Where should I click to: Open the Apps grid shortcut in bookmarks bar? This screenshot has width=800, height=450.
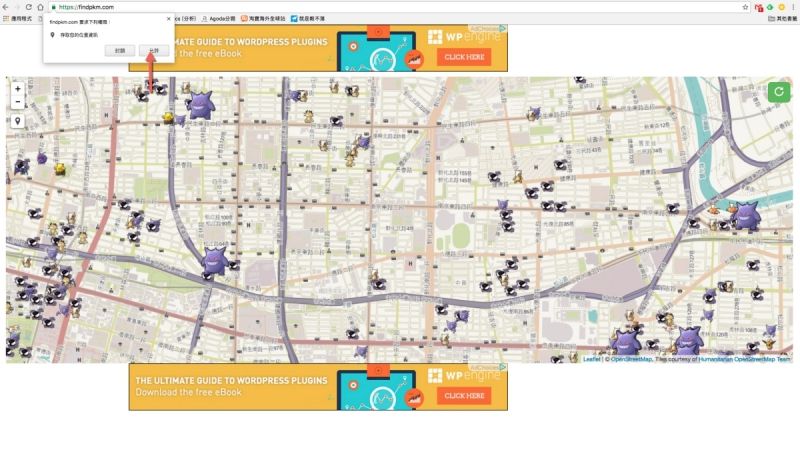(x=17, y=18)
